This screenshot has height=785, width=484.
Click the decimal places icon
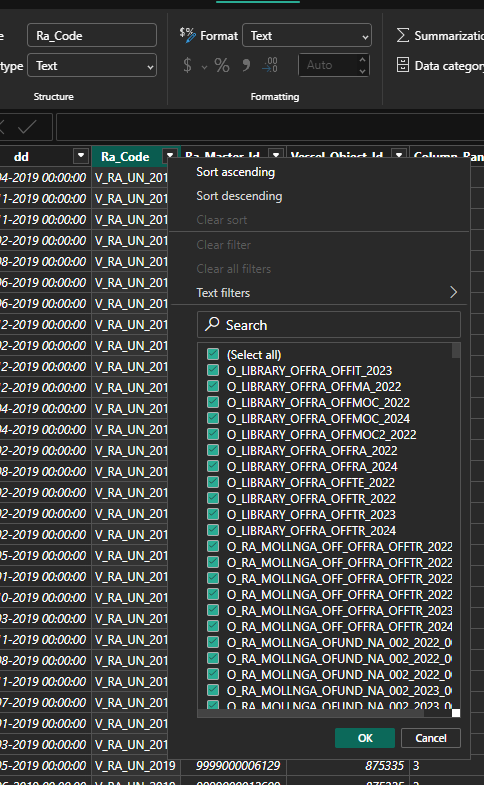click(270, 65)
